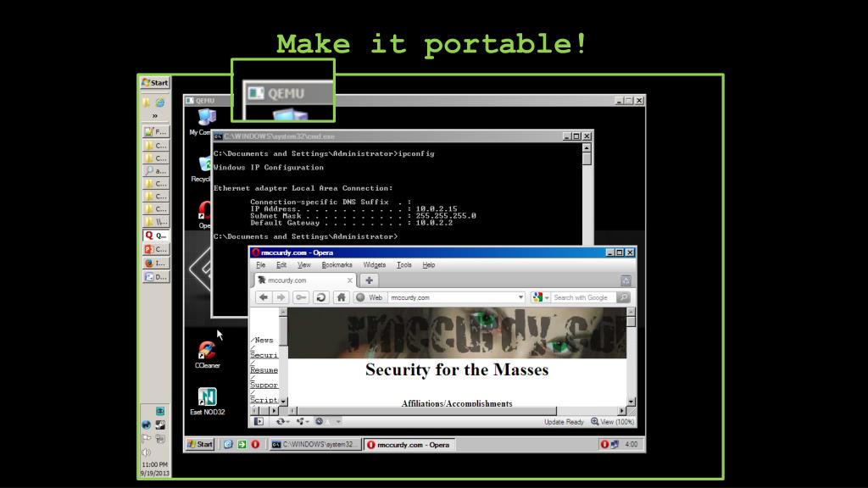Click host taskbar item 'D...'
The width and height of the screenshot is (868, 488).
(156, 277)
